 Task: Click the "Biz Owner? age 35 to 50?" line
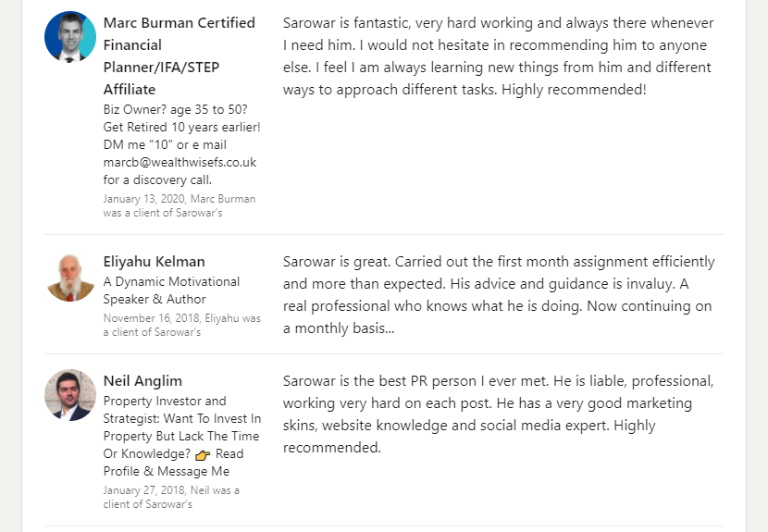click(x=181, y=108)
